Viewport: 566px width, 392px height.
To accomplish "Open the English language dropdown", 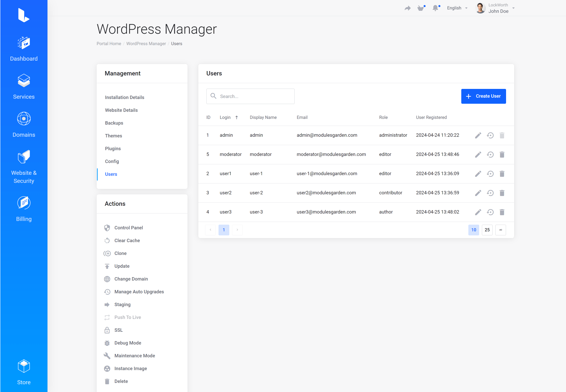I will pyautogui.click(x=457, y=8).
